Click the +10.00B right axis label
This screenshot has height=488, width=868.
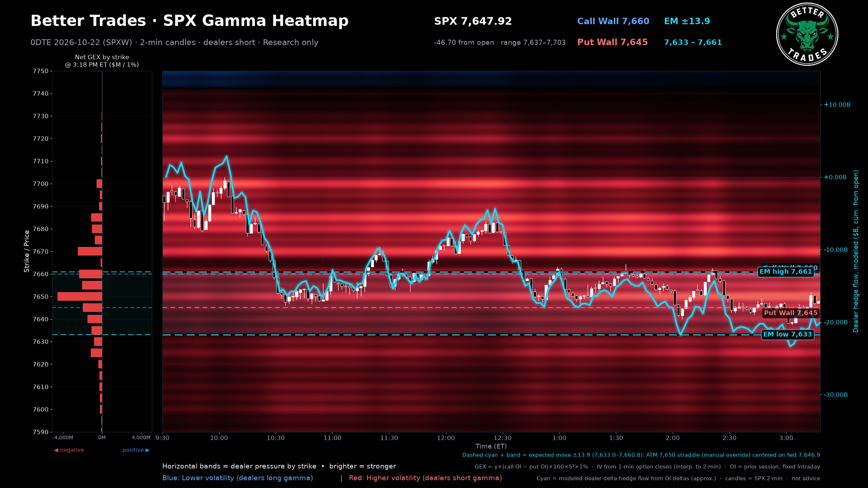pos(837,105)
